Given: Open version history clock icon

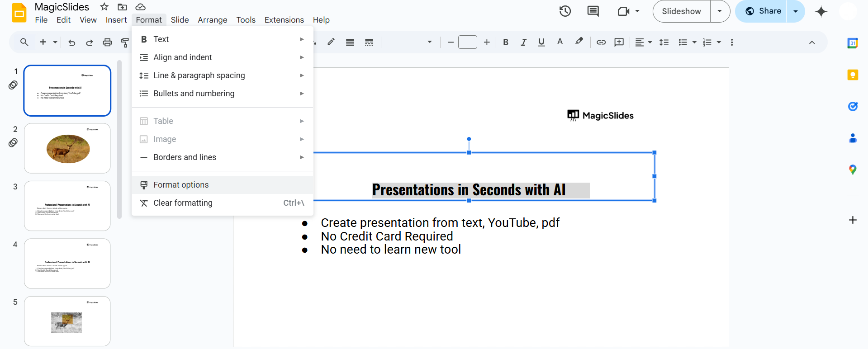Looking at the screenshot, I should [x=565, y=11].
